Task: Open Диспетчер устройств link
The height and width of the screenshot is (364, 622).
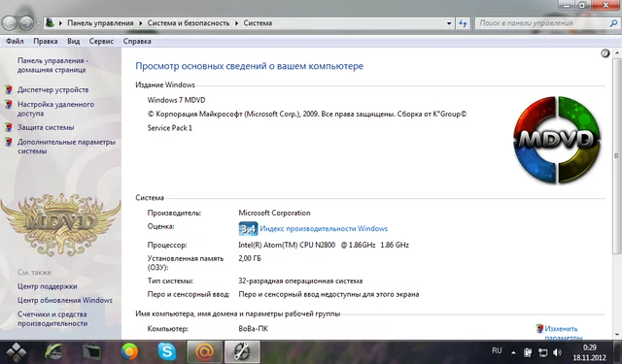Action: [52, 90]
